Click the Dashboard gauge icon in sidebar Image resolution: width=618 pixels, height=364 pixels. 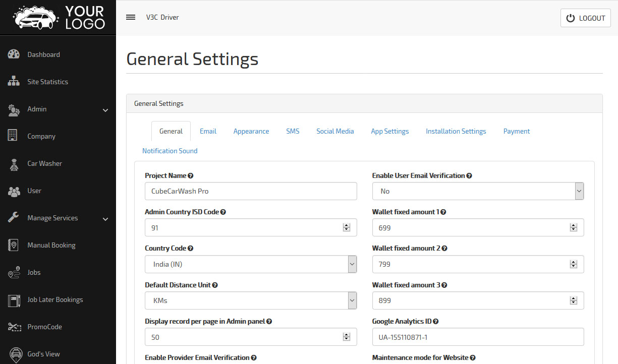(14, 54)
